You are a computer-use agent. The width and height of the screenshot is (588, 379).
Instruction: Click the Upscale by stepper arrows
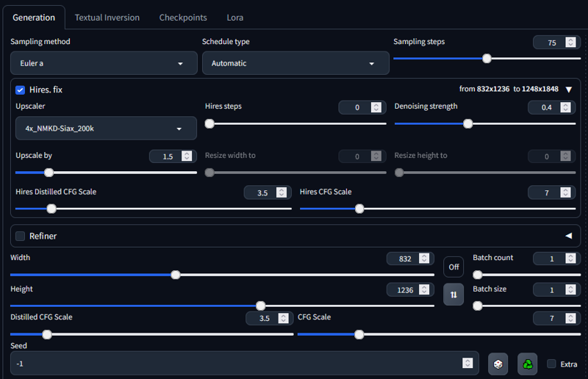coord(187,156)
